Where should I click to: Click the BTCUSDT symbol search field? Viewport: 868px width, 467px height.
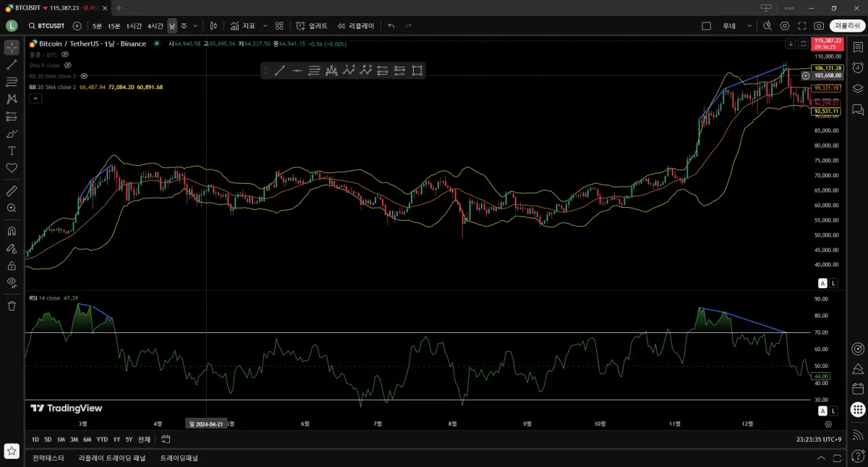(47, 26)
